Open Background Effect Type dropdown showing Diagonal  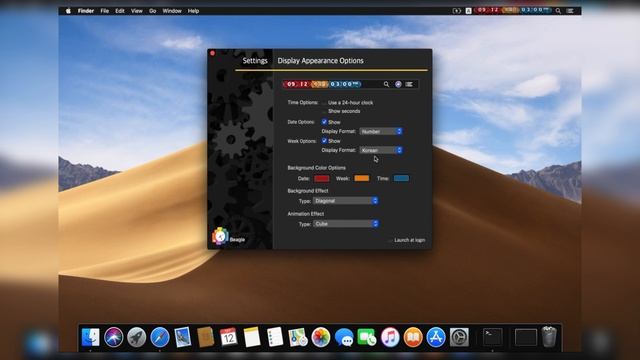345,201
